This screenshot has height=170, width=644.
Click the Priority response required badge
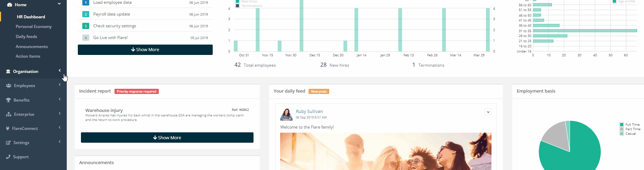[137, 92]
